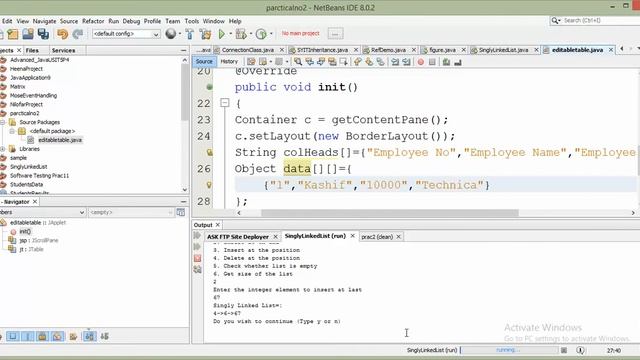Open the Run Project dropdown arrow
This screenshot has width=640, height=360.
tap(230, 34)
